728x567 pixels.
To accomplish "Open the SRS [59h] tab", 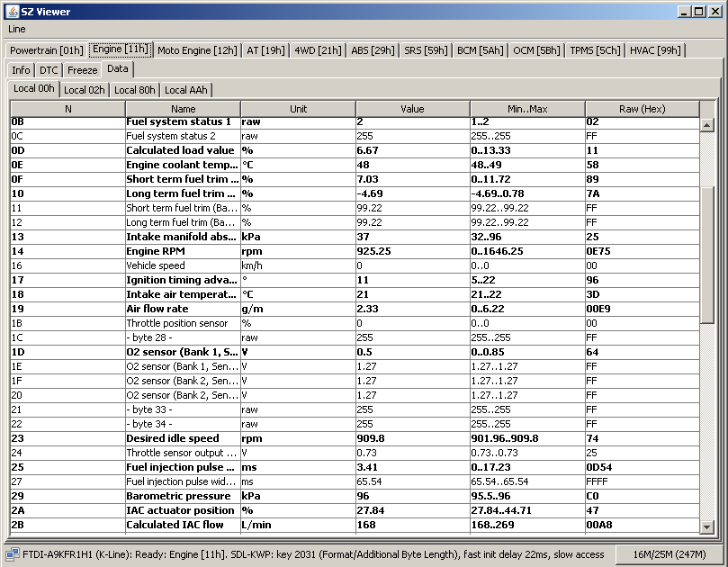I will 426,50.
